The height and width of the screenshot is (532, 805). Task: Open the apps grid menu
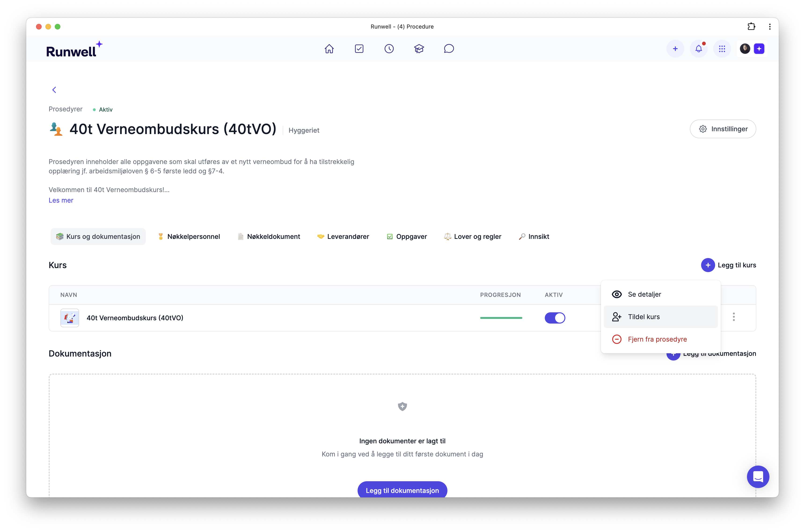pyautogui.click(x=722, y=49)
